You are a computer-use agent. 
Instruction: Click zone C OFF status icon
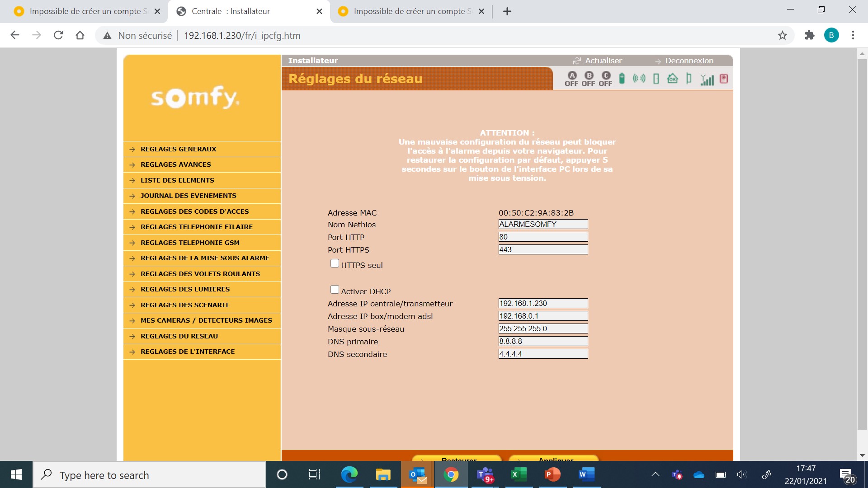click(x=606, y=79)
